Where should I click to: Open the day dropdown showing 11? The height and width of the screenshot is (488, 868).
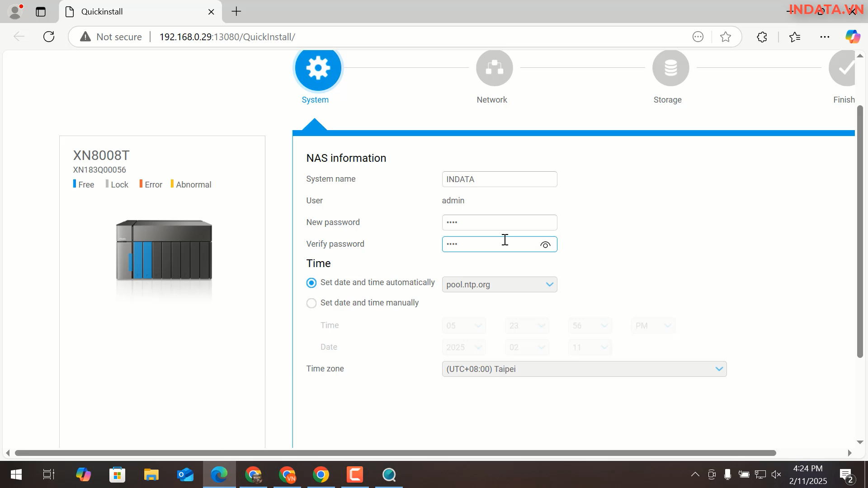coord(590,347)
